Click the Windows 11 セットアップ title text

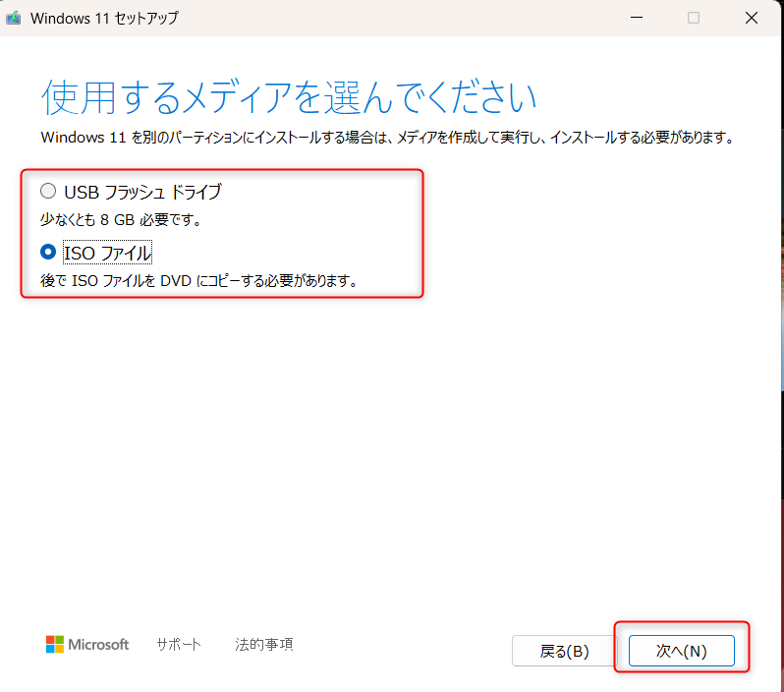click(x=104, y=19)
